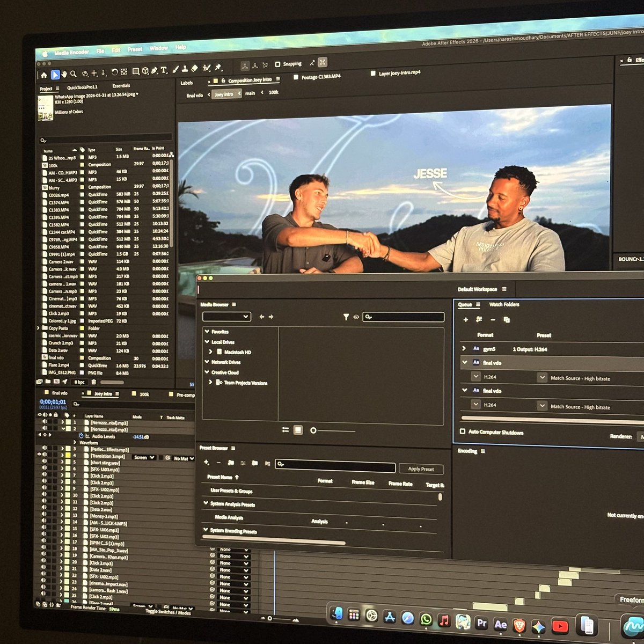Toggle visibility of Transistion 3.mp4 layer
Screen dimensions: 644x644
[x=39, y=455]
